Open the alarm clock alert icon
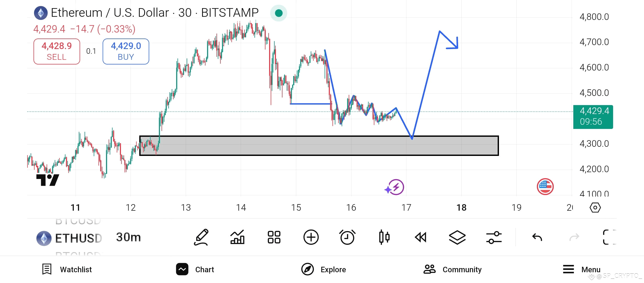The image size is (644, 283). [347, 237]
